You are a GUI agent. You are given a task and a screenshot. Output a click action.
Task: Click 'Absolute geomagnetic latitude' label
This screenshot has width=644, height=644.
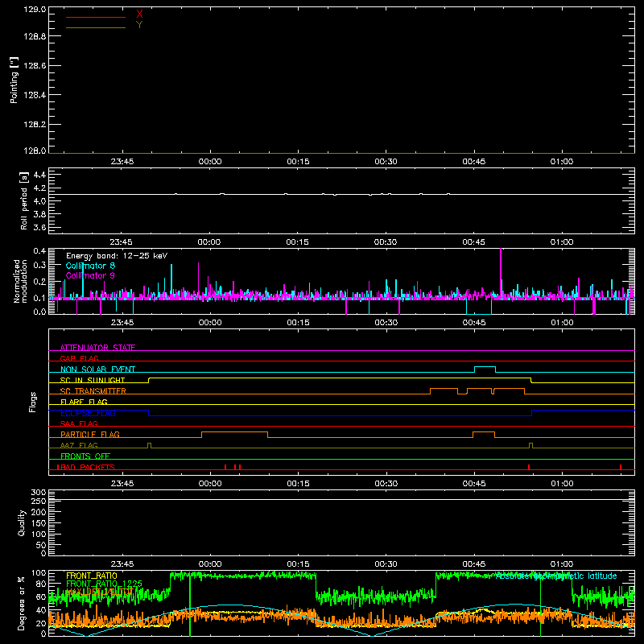556,576
